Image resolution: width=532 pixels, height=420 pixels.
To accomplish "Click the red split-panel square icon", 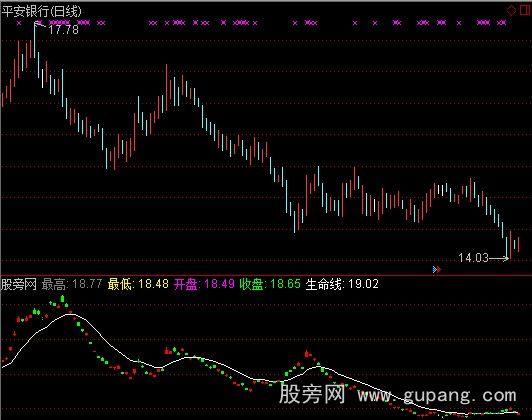I will (525, 10).
